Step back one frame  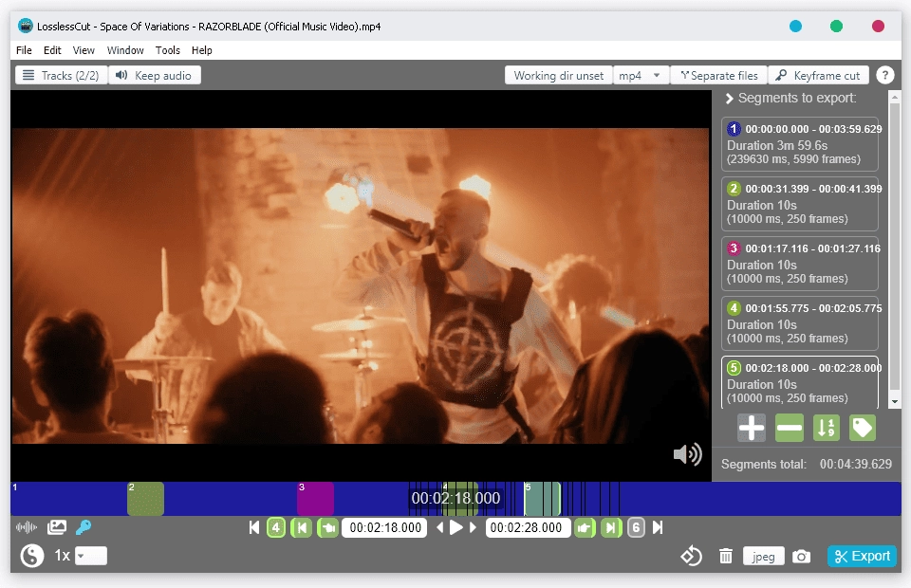click(x=439, y=527)
